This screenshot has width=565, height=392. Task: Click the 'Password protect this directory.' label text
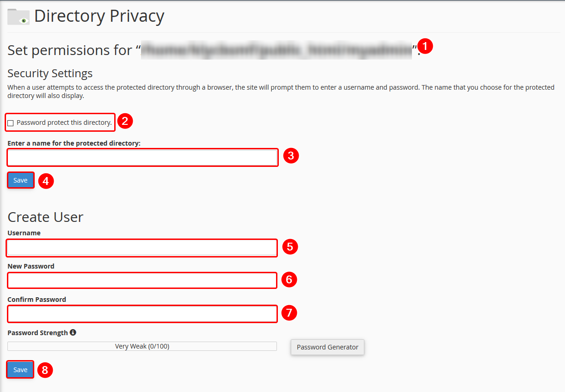pyautogui.click(x=64, y=122)
